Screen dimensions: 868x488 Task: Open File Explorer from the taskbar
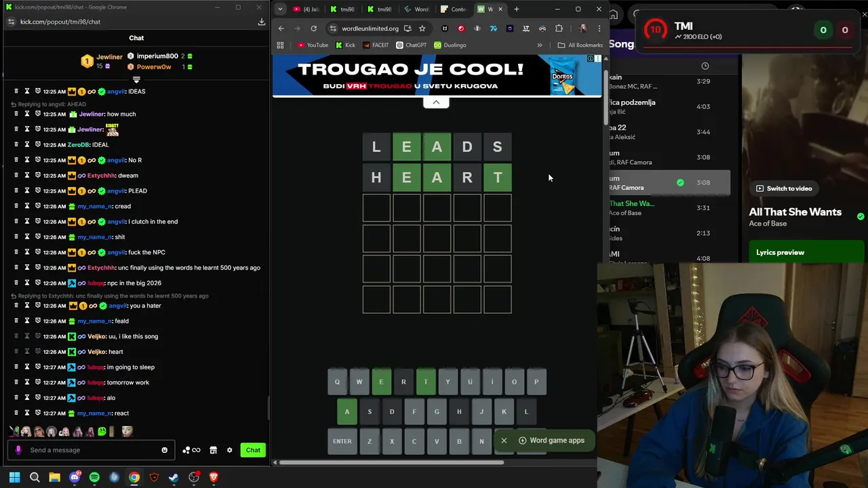[x=54, y=477]
